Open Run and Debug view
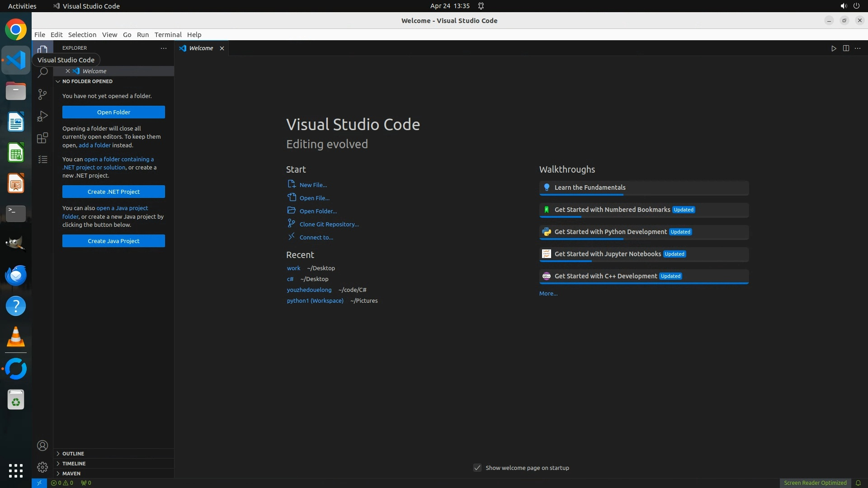The width and height of the screenshot is (868, 488). 42,116
